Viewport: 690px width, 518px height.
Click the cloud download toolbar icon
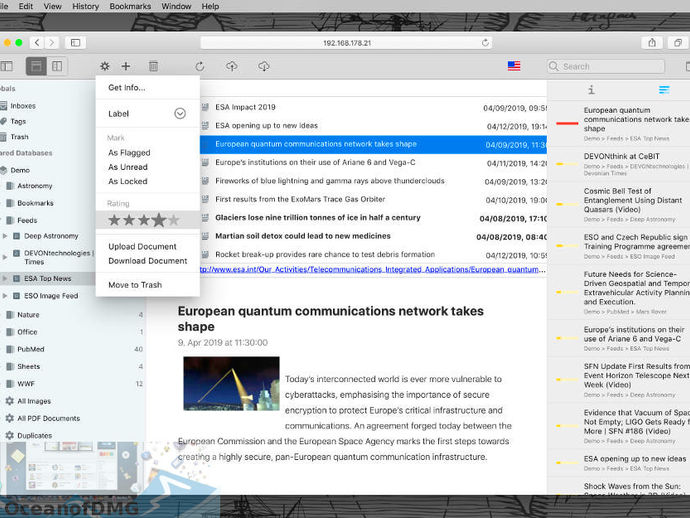(264, 66)
